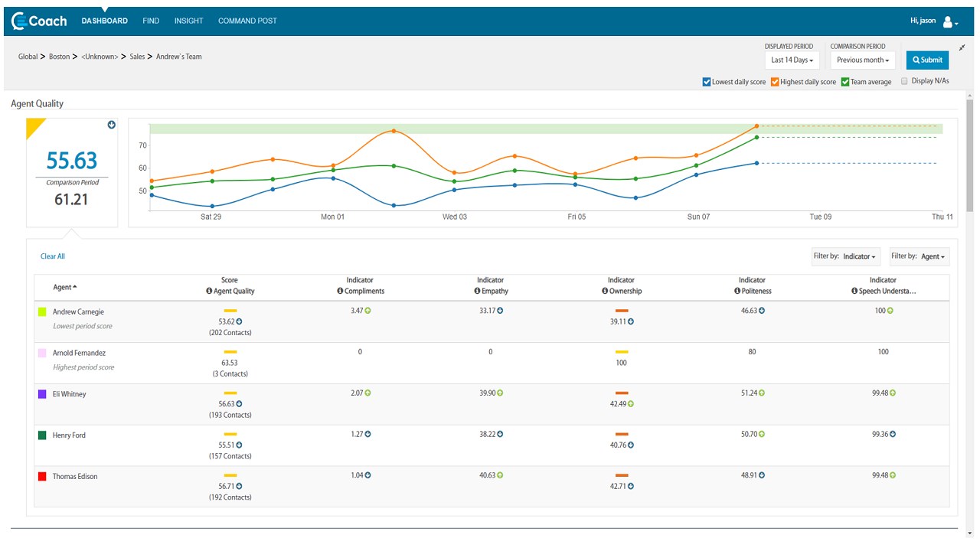Click Hi, jason greeting text
Image resolution: width=980 pixels, height=551 pixels.
[x=923, y=21]
